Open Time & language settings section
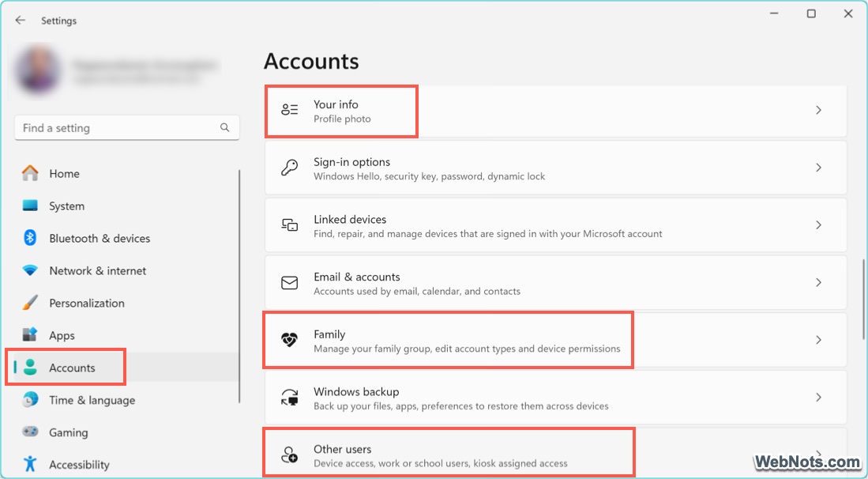The image size is (868, 479). click(x=92, y=400)
